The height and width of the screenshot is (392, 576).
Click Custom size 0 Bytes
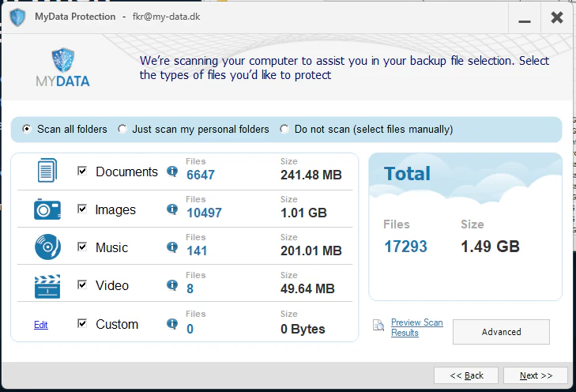[303, 329]
